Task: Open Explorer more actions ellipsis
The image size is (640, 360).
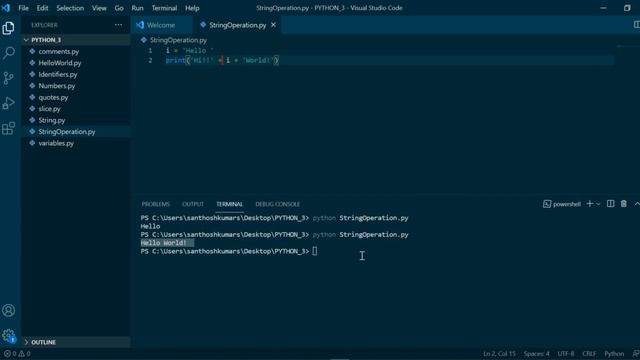Action: tap(118, 25)
